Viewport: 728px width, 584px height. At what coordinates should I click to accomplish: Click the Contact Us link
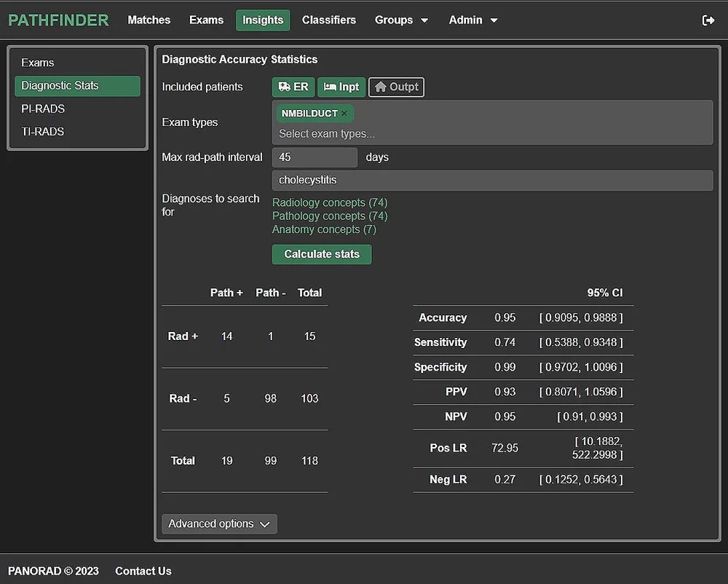tap(143, 571)
